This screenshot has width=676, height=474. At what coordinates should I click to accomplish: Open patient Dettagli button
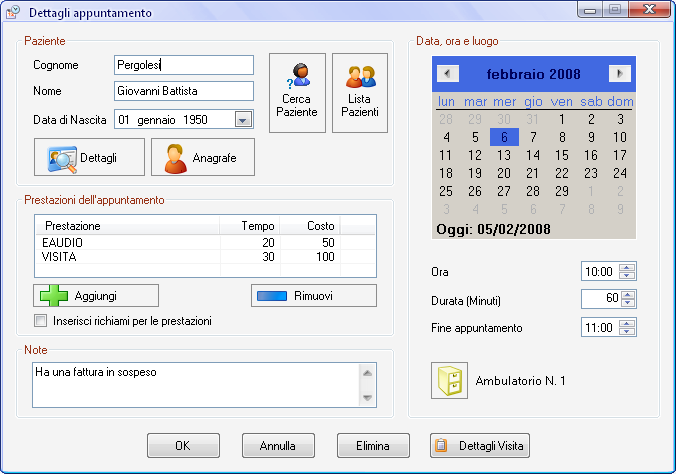coord(89,157)
